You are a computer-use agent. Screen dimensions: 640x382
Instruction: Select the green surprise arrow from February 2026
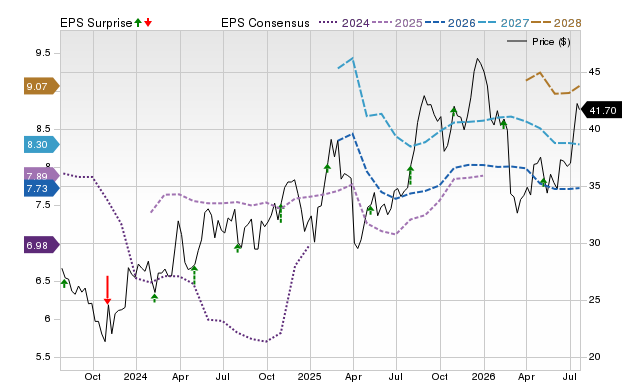point(504,124)
